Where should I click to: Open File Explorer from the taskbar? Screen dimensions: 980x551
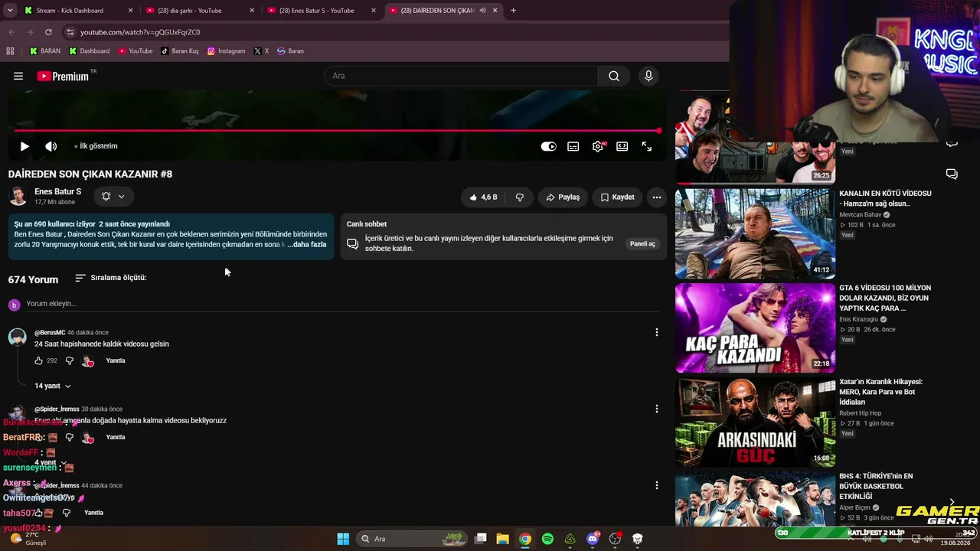[503, 539]
